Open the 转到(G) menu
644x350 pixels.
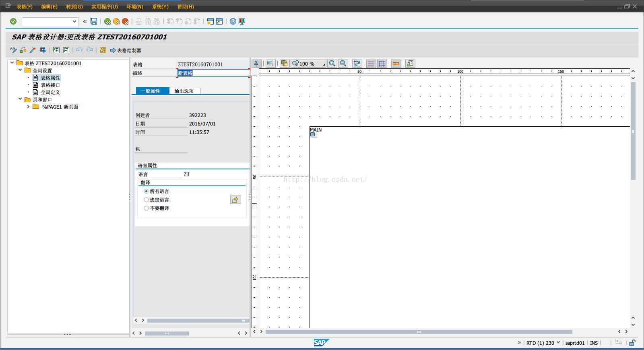(74, 7)
